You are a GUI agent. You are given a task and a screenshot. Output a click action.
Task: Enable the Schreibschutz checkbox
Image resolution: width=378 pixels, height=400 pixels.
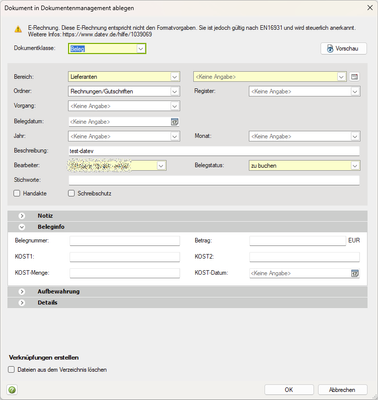tap(71, 193)
